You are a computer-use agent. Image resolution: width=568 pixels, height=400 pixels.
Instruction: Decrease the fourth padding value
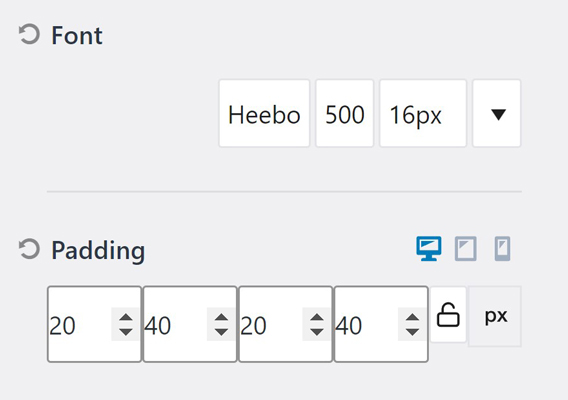pos(412,332)
